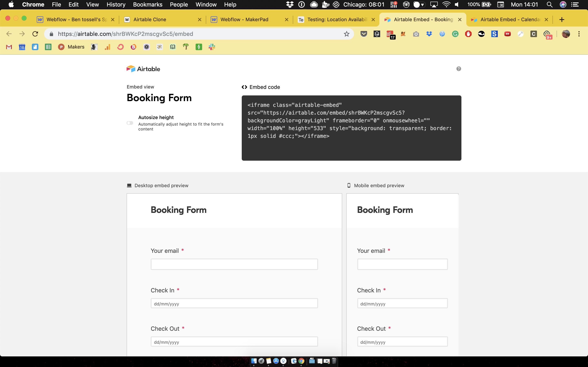This screenshot has width=588, height=367.
Task: Open the Bookmarks menu
Action: [147, 5]
